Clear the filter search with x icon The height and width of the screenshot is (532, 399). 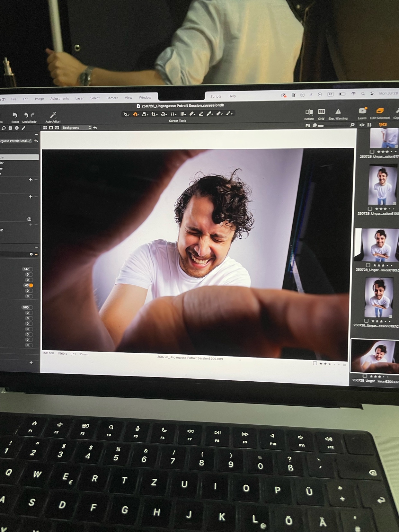tap(31, 254)
